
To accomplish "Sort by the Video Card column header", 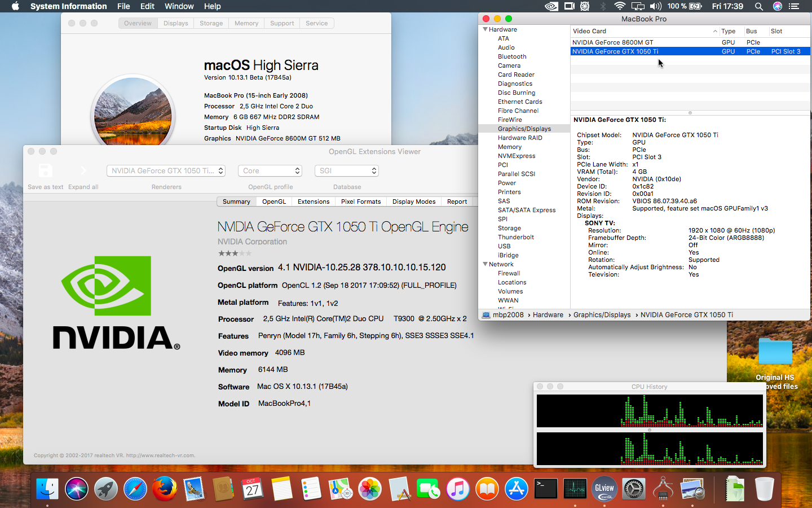I will pos(645,31).
